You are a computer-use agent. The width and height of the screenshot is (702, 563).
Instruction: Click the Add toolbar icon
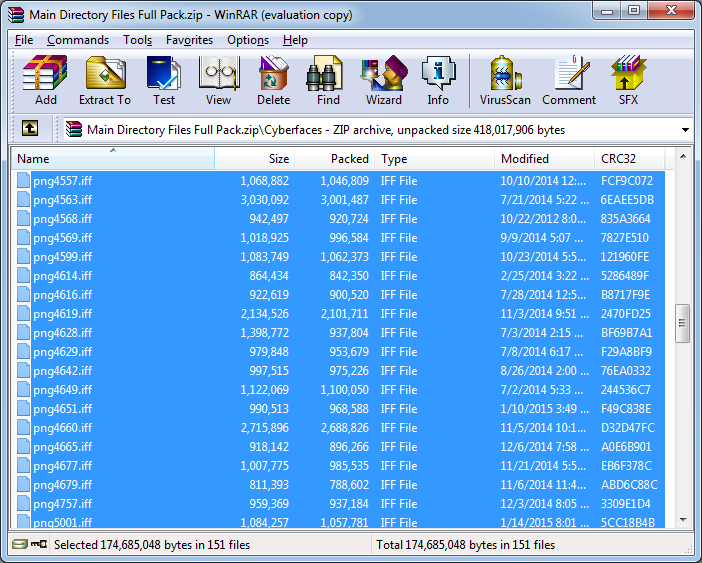[x=46, y=81]
